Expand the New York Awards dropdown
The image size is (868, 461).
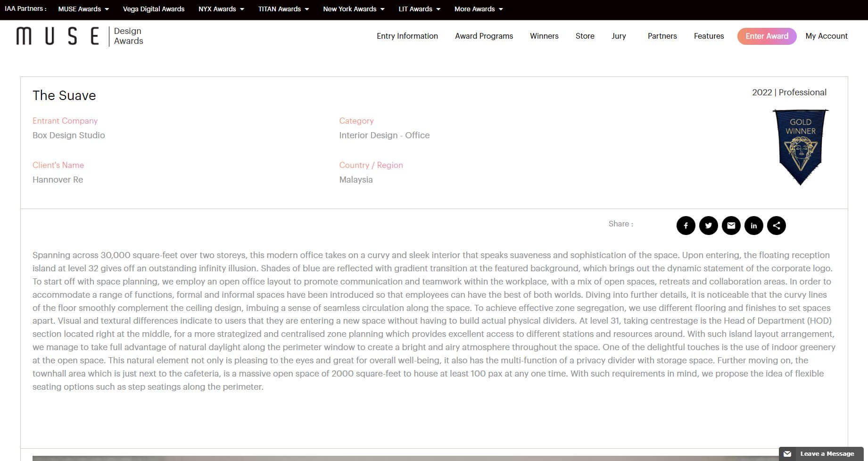(x=354, y=9)
